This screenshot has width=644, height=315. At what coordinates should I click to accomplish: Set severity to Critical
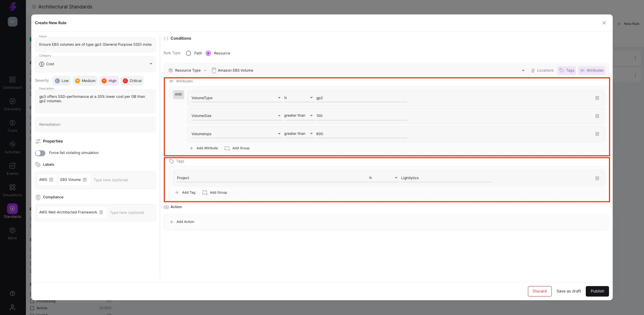tap(132, 81)
